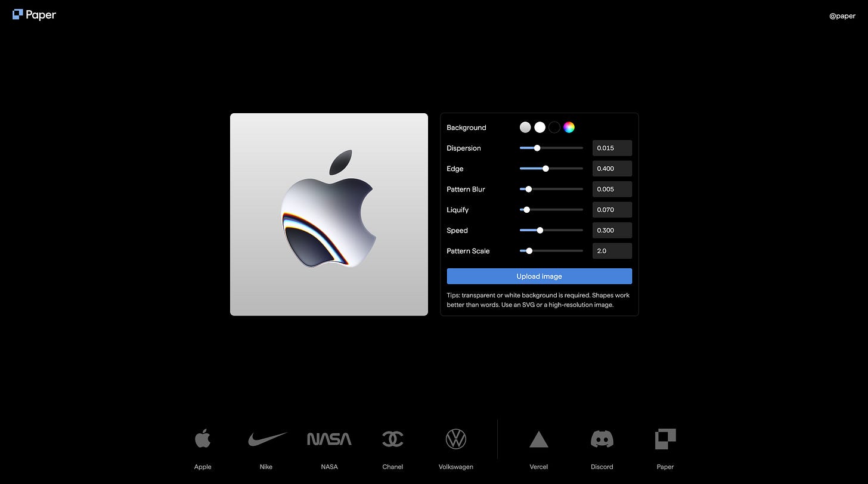
Task: Set background to white swatch
Action: pos(540,127)
